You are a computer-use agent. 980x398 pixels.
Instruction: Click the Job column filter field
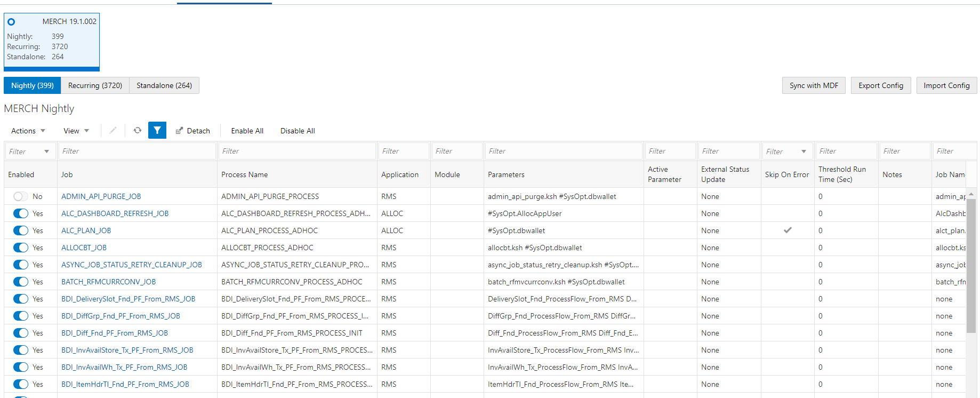137,151
